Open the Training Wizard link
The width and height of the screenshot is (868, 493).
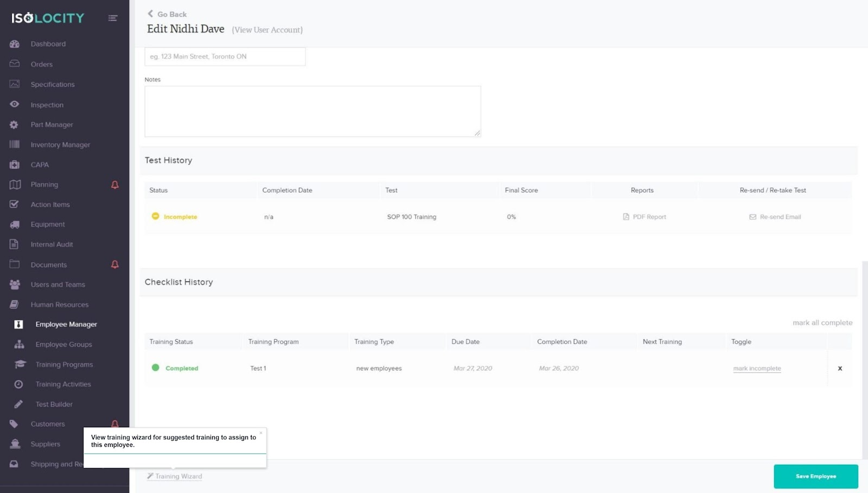175,476
